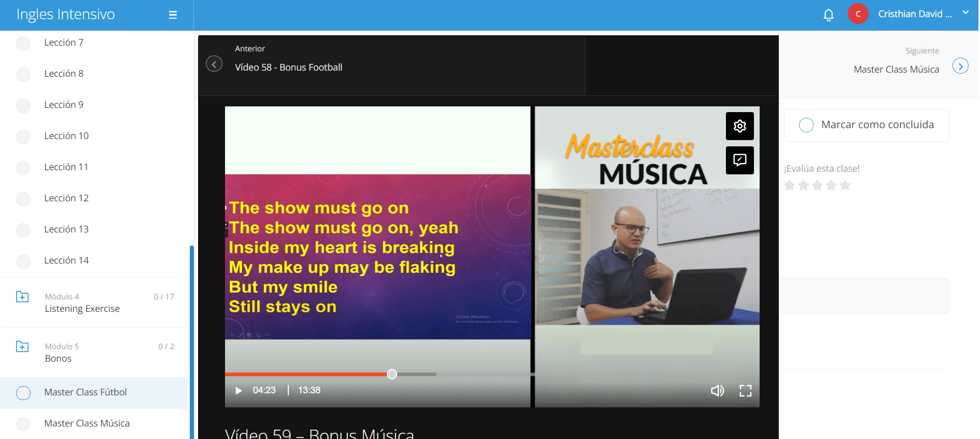
Task: Play the video
Action: [x=239, y=391]
